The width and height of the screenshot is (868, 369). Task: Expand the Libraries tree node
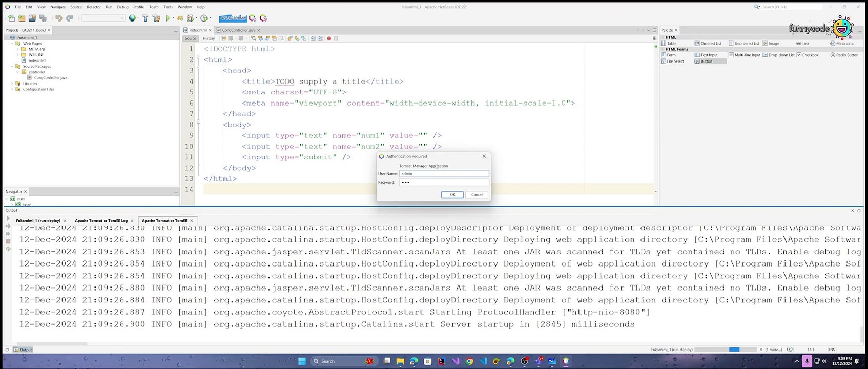click(x=12, y=84)
